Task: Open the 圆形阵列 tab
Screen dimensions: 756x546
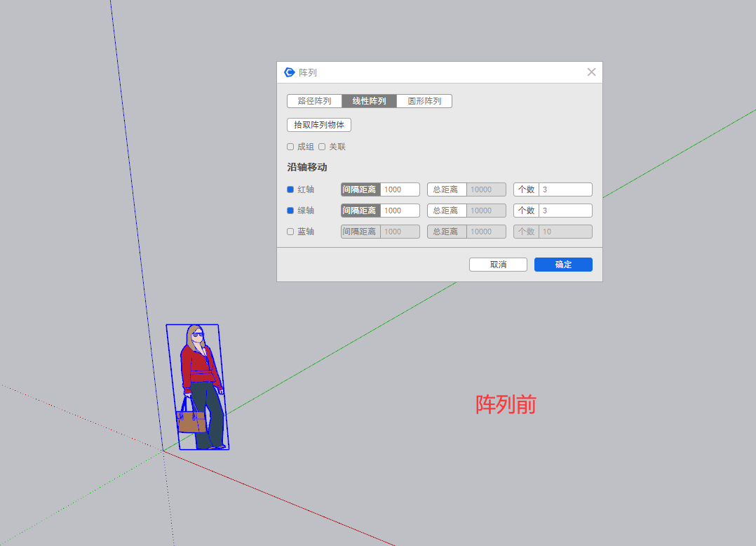Action: coord(424,101)
